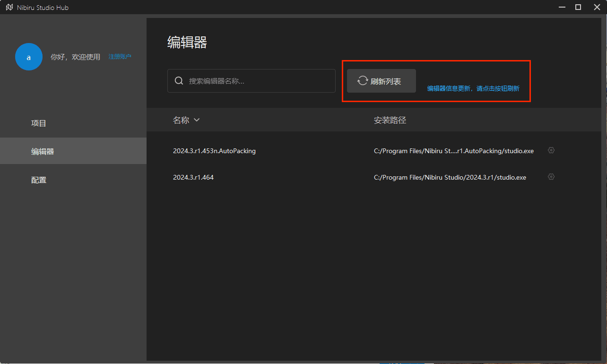Image resolution: width=607 pixels, height=364 pixels.
Task: Minimize the Nibiru Studio Hub window
Action: pos(562,7)
